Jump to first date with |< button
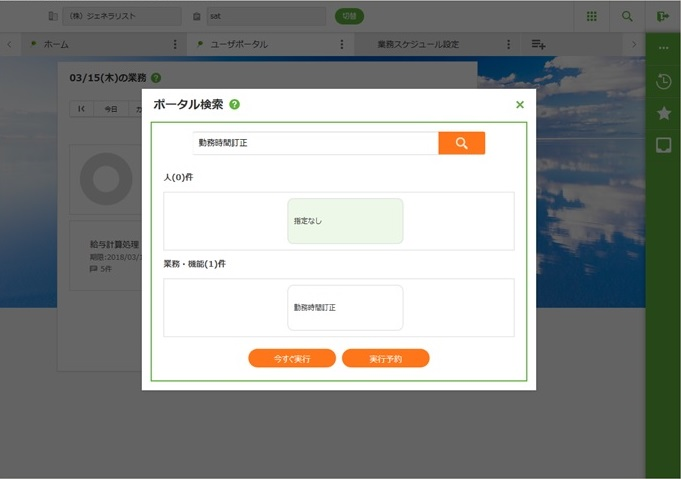 tap(82, 109)
